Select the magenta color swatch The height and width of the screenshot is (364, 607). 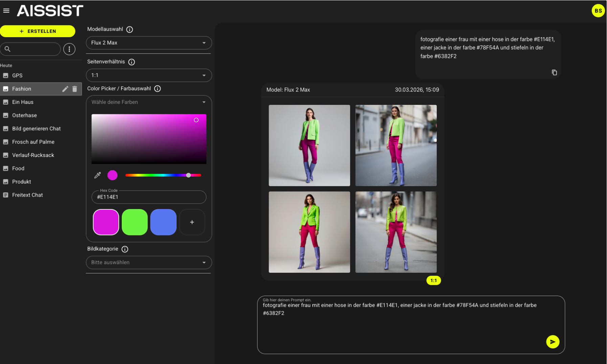point(106,222)
